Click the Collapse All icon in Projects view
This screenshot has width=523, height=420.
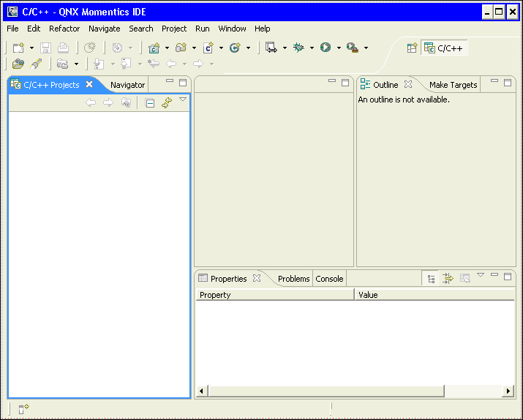(x=150, y=103)
